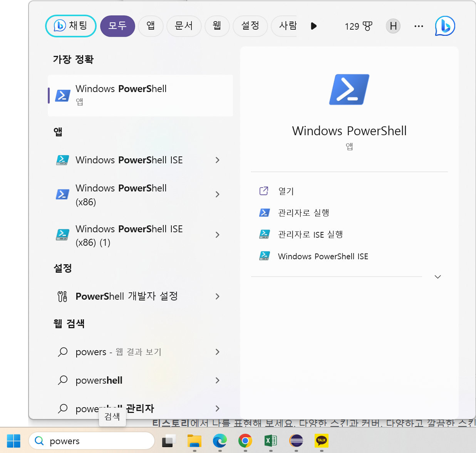Show more filter tabs with the play arrow
Image resolution: width=476 pixels, height=453 pixels.
(x=313, y=26)
